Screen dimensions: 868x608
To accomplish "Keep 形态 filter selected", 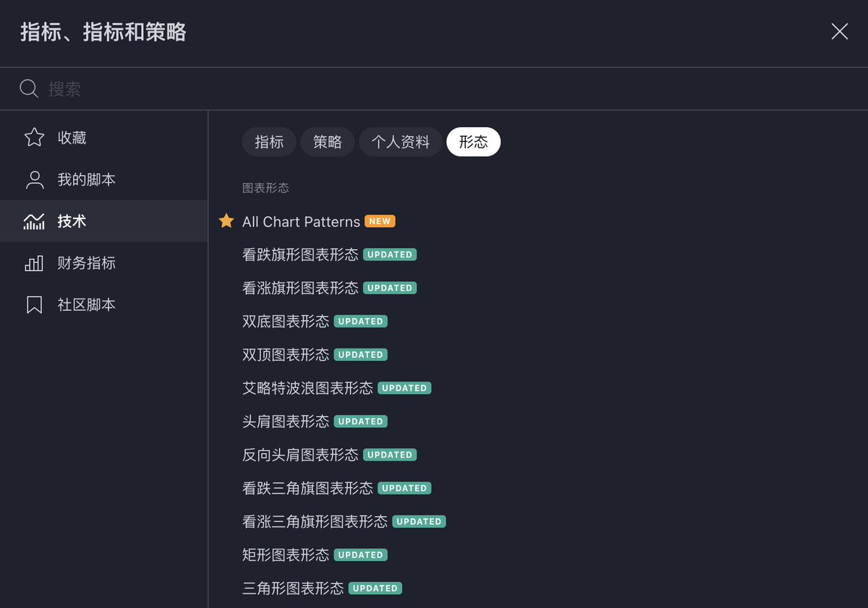I will pyautogui.click(x=474, y=142).
